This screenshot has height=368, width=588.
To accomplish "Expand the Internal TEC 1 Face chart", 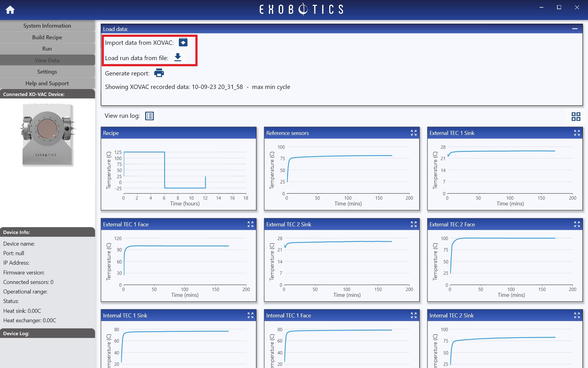I will (414, 315).
